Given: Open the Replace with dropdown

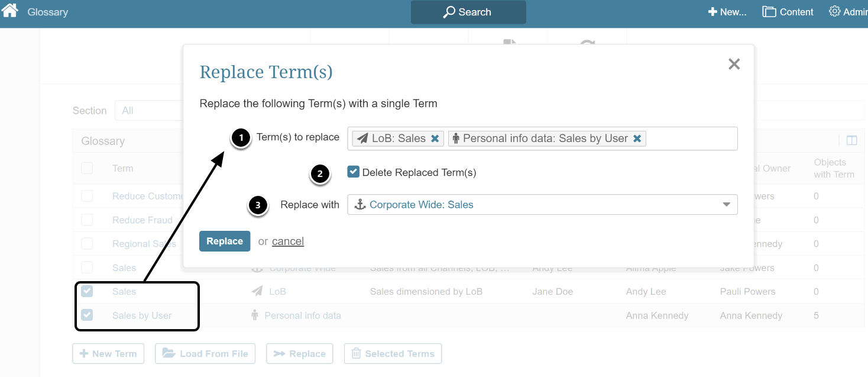Looking at the screenshot, I should click(726, 205).
